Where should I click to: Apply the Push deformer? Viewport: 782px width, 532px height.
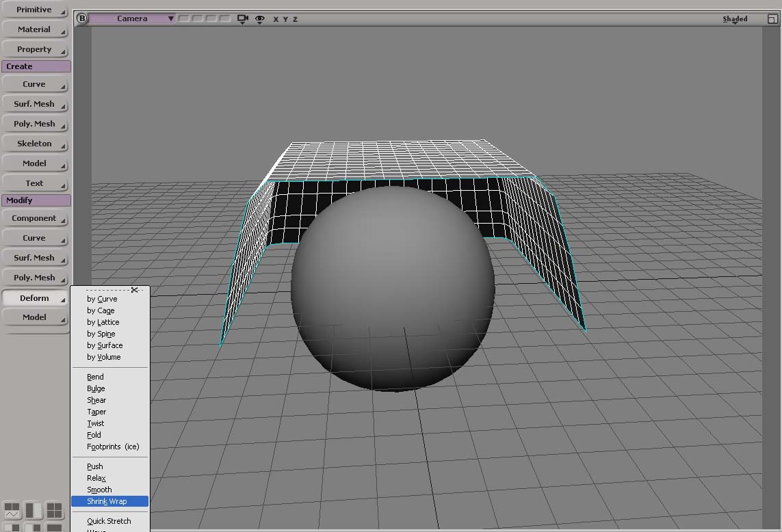pyautogui.click(x=109, y=466)
